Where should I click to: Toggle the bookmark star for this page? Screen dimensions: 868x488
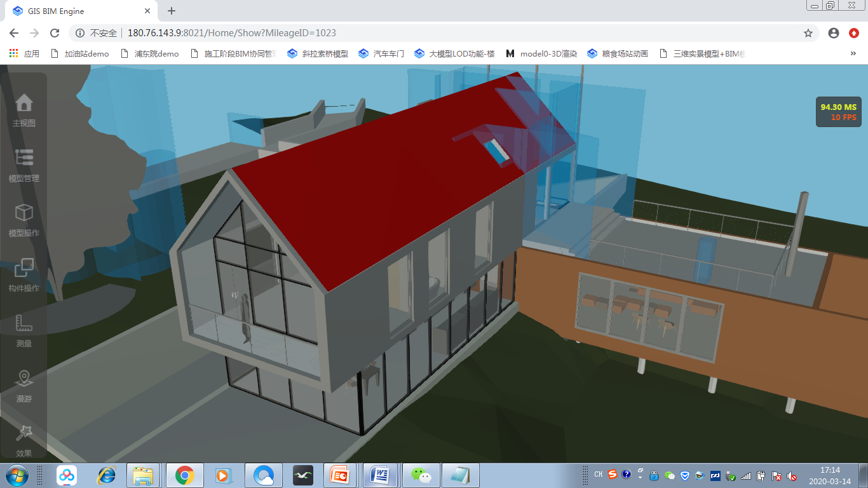(808, 33)
